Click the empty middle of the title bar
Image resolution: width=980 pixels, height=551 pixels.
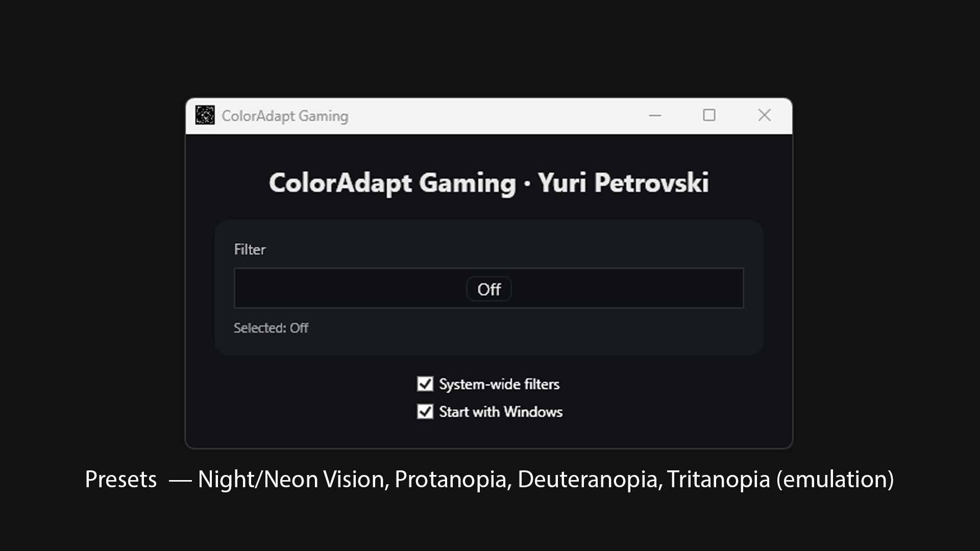[490, 116]
